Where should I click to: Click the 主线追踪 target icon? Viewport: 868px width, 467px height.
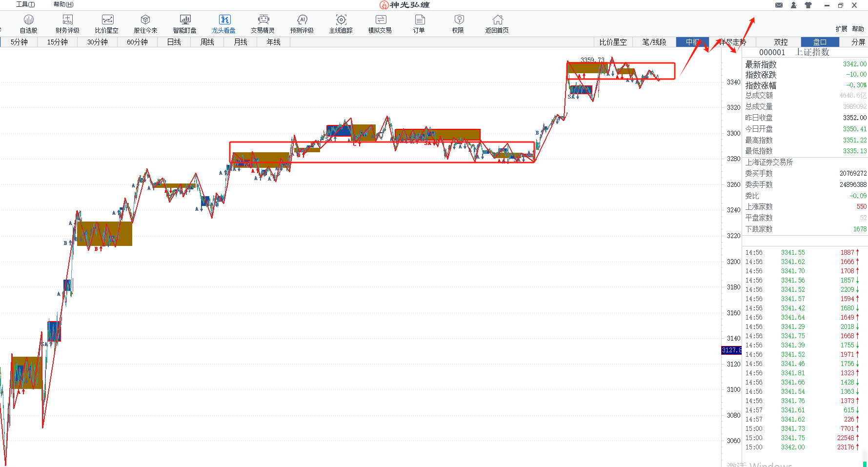341,20
